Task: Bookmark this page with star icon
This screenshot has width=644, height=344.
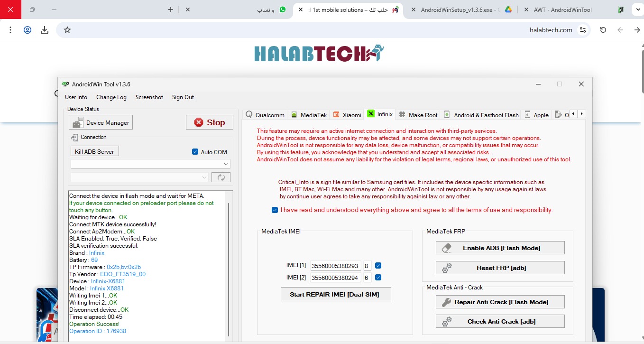Action: [x=67, y=30]
